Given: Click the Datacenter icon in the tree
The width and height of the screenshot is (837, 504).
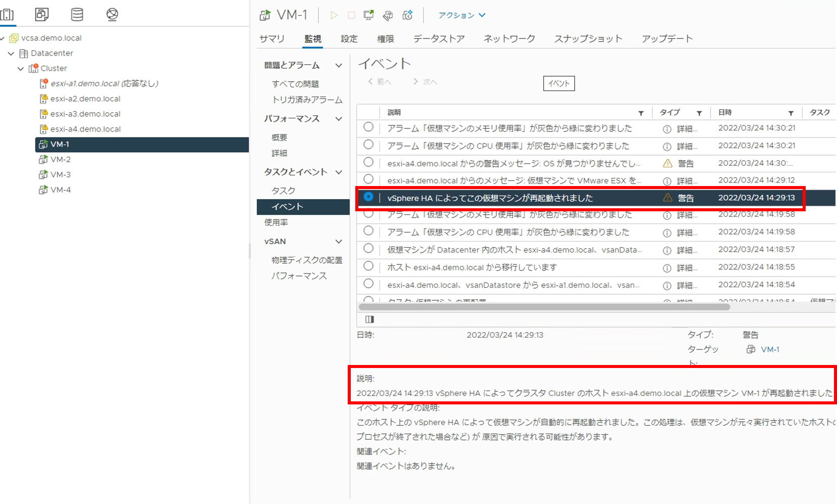Looking at the screenshot, I should pyautogui.click(x=23, y=53).
